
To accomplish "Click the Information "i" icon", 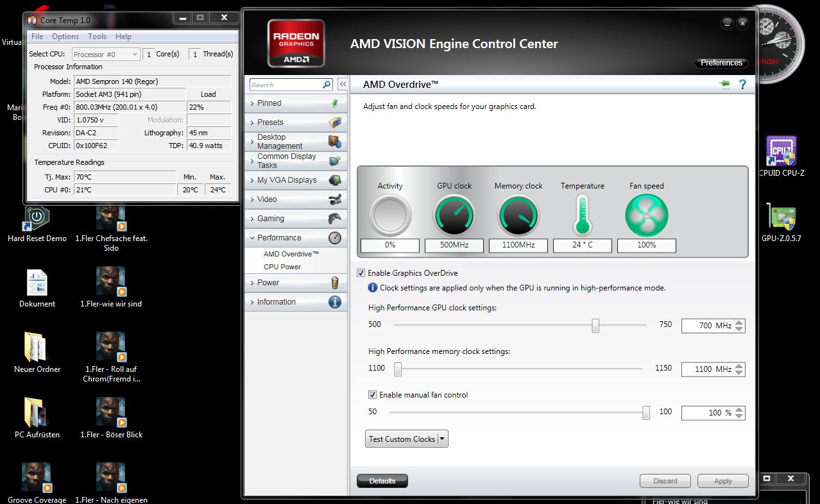I will [334, 302].
